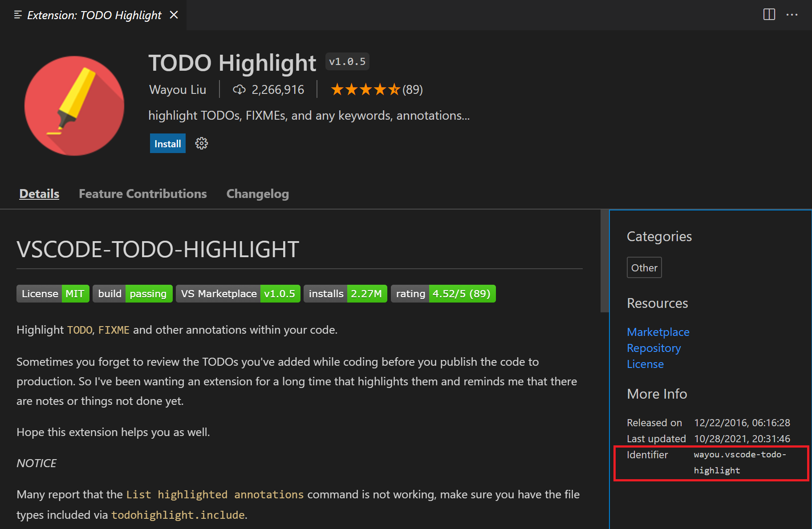Click the build passing badge
812x529 pixels.
pyautogui.click(x=132, y=293)
